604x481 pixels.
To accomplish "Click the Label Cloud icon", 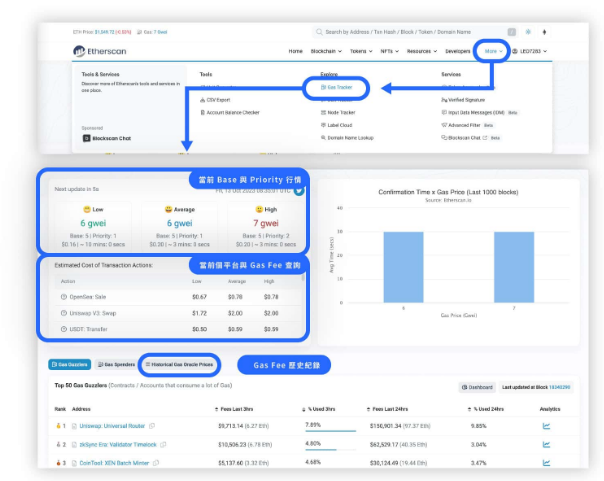I will (323, 125).
